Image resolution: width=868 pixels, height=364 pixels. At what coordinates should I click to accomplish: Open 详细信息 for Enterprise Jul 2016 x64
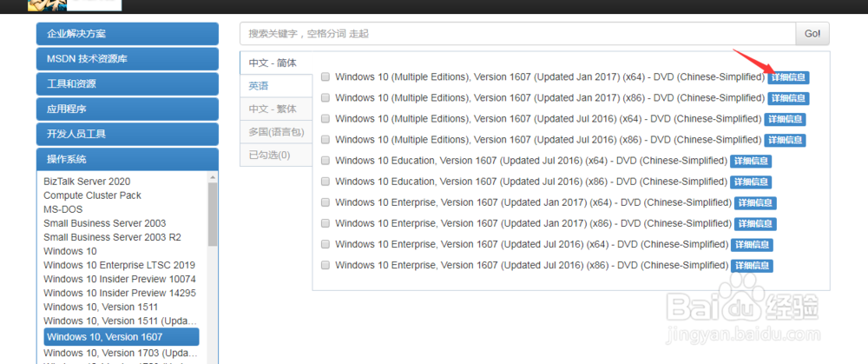(752, 245)
